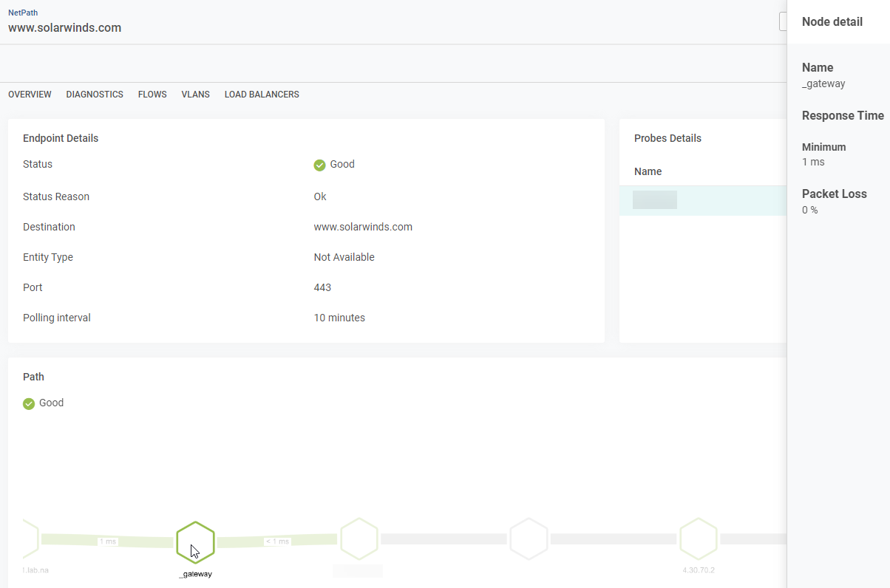Click the .lab.na node label

[36, 570]
